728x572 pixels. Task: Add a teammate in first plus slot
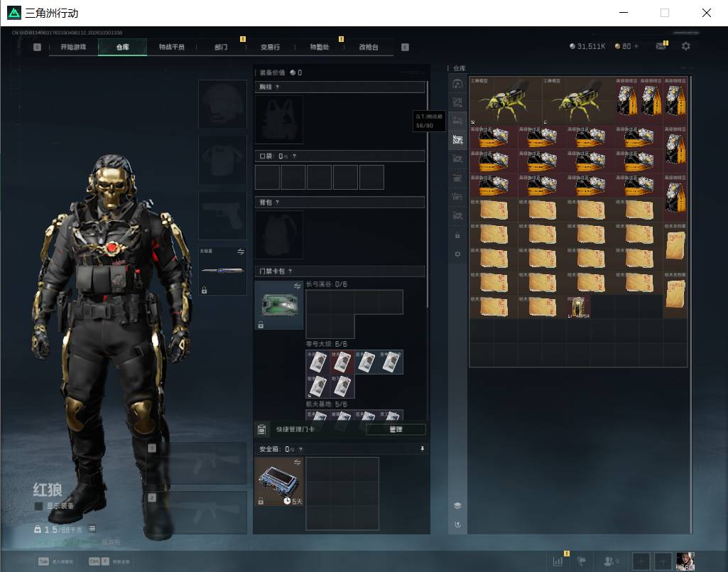pos(641,561)
